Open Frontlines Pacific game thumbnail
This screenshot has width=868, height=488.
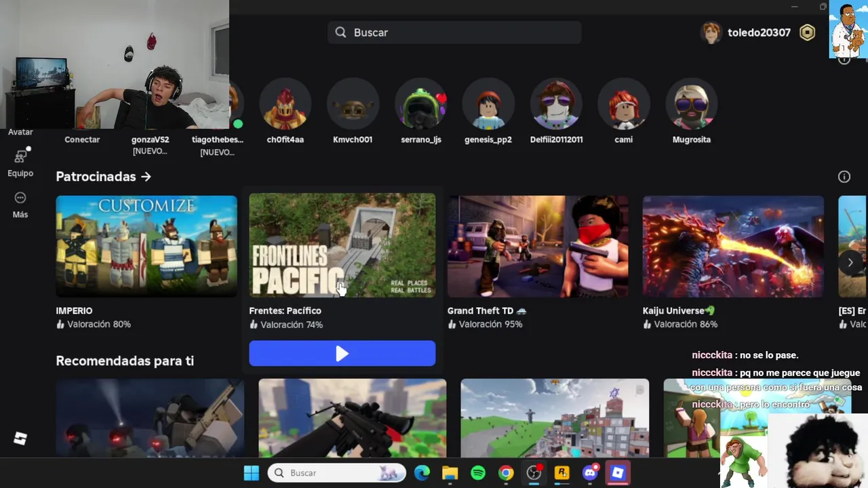pos(342,245)
